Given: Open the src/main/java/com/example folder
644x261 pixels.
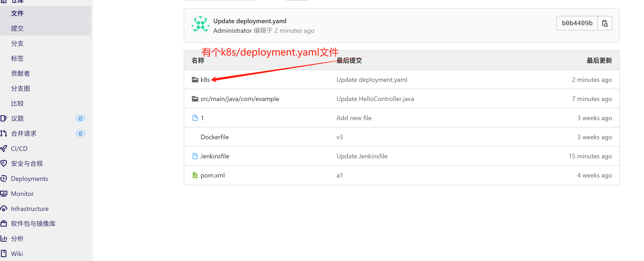Looking at the screenshot, I should pos(239,99).
